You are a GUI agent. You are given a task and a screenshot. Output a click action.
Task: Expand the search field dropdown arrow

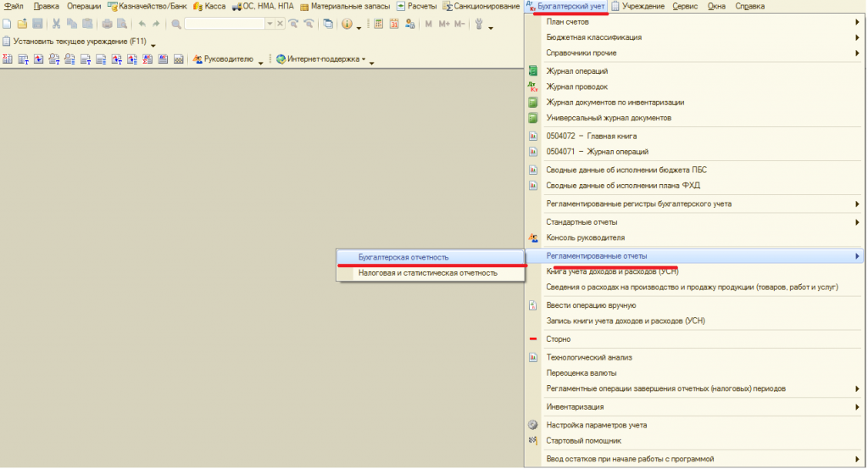point(270,24)
